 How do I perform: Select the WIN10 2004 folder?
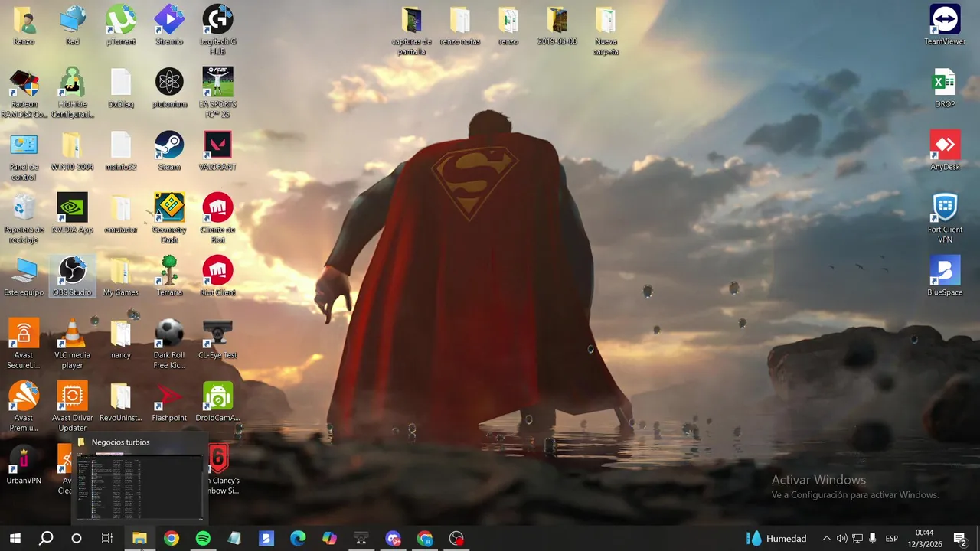pyautogui.click(x=73, y=151)
